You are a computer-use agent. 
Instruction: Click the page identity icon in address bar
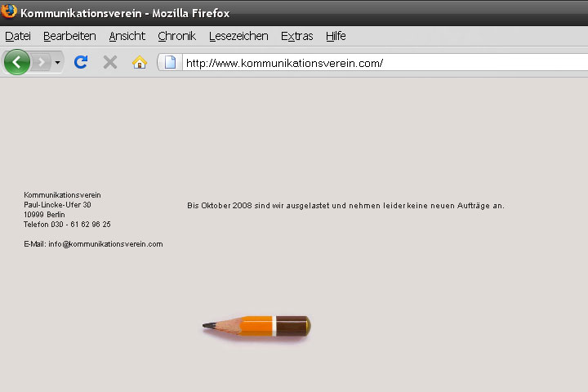(170, 62)
